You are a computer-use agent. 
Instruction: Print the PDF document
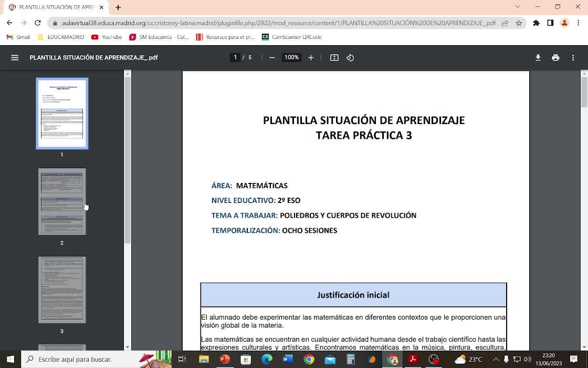555,58
